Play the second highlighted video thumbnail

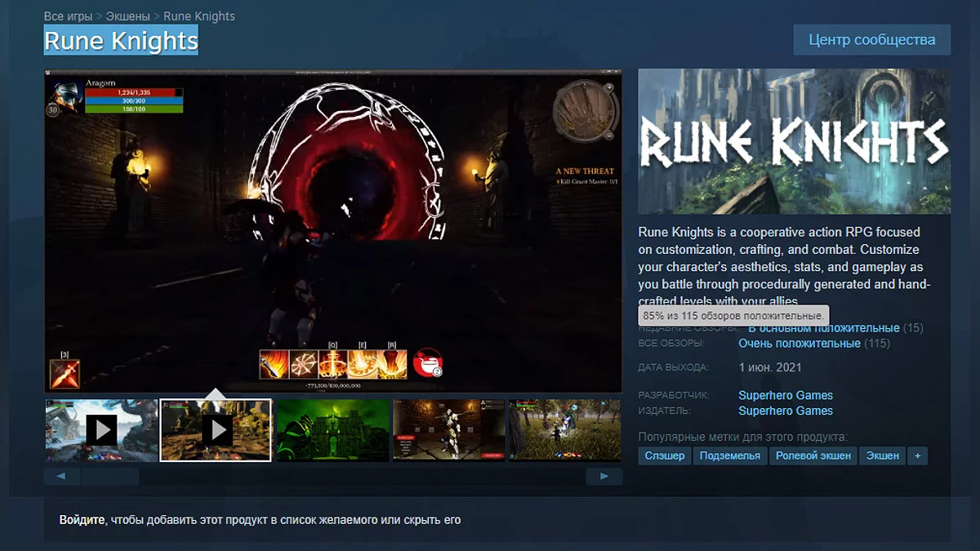point(216,429)
